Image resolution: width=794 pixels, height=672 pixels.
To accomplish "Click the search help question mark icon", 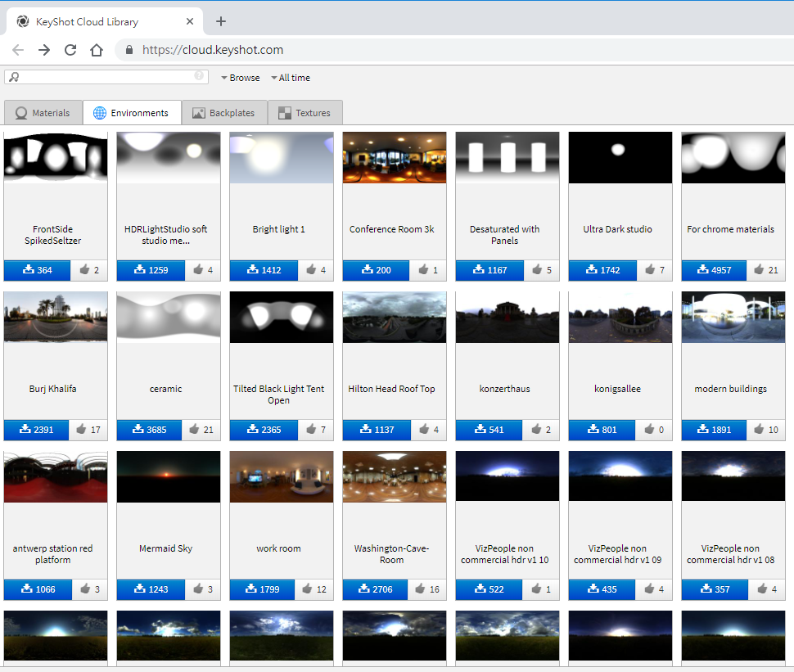I will coord(199,76).
